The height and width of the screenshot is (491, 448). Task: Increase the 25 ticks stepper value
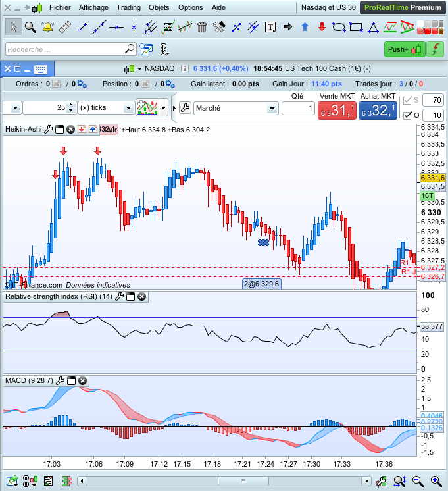(x=71, y=105)
